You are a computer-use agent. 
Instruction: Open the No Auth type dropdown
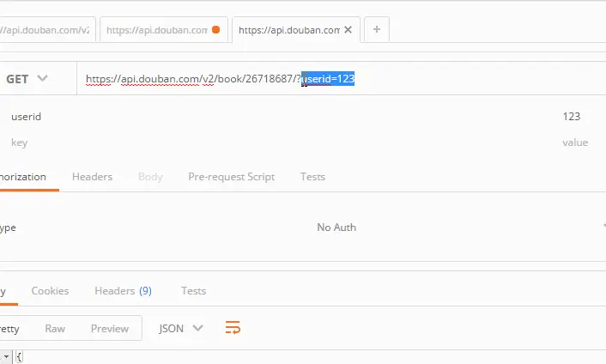tap(336, 227)
